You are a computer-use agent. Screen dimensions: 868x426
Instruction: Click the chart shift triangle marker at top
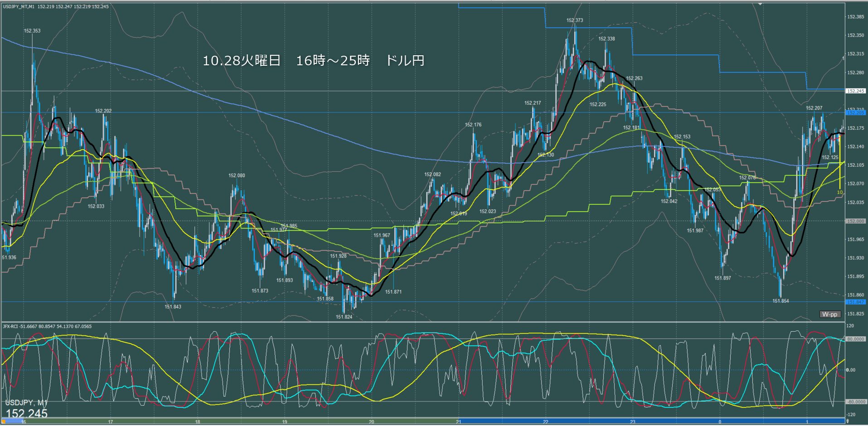[760, 4]
